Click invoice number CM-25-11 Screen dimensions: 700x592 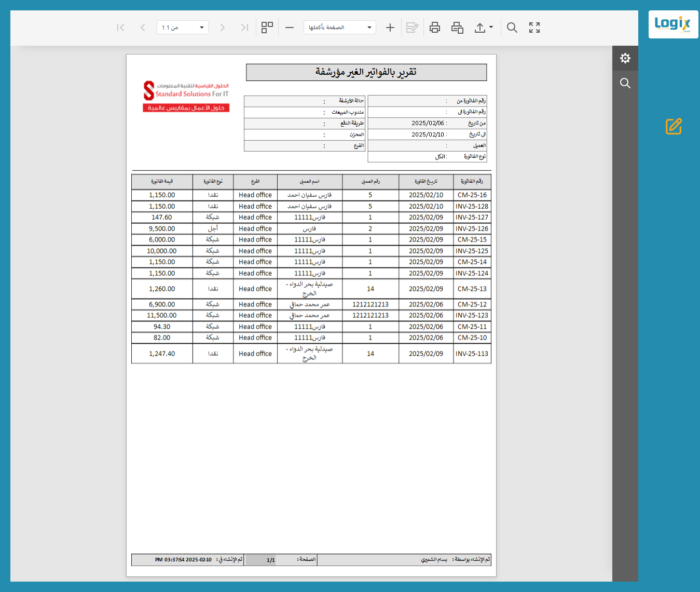tap(472, 327)
